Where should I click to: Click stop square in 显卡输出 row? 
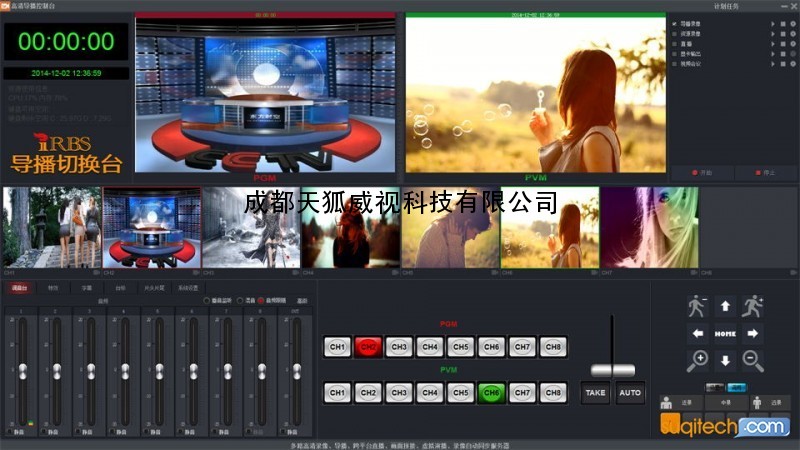point(783,54)
